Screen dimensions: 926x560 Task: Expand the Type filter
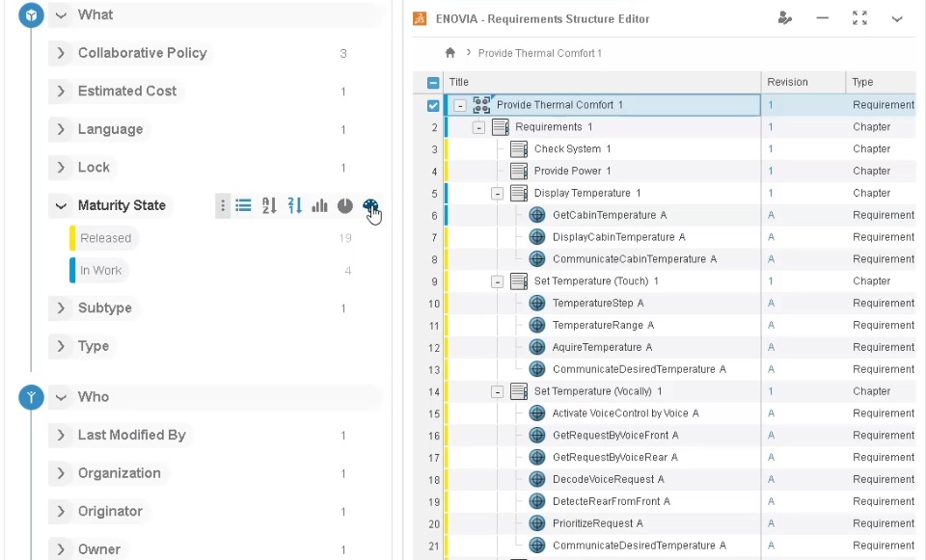(x=60, y=346)
